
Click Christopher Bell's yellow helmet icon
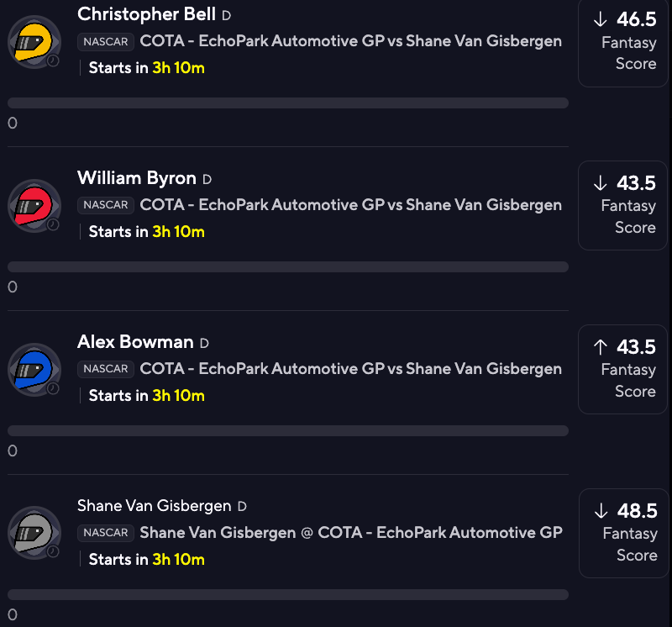pos(34,41)
